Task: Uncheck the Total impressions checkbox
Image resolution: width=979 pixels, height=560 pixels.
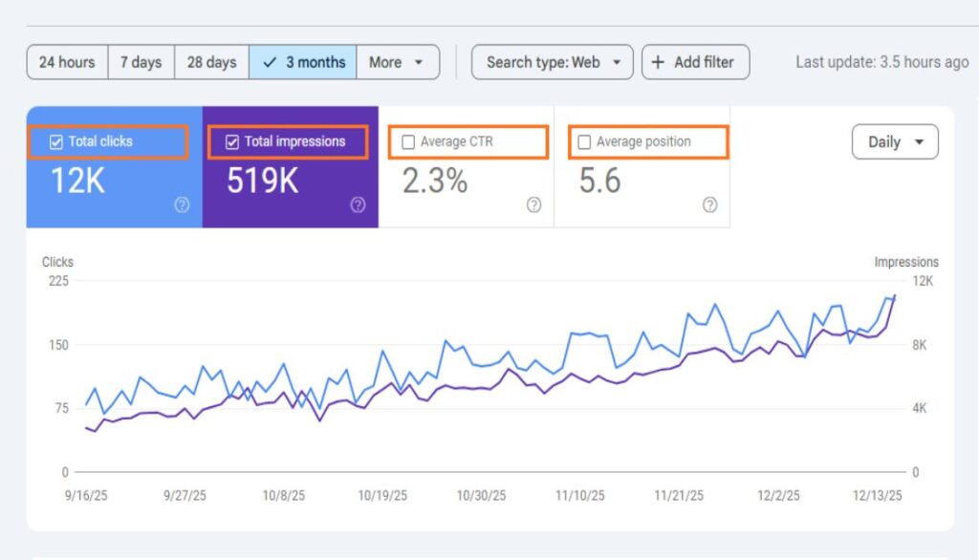Action: [232, 142]
